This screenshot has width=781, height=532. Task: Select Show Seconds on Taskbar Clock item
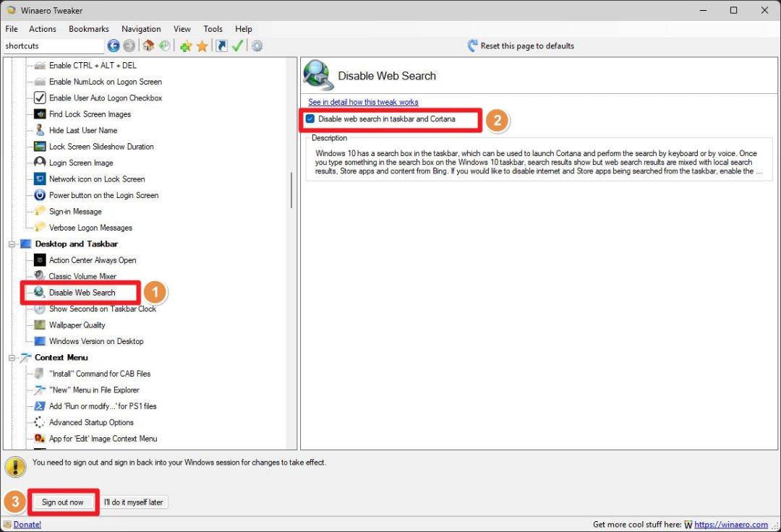point(103,309)
